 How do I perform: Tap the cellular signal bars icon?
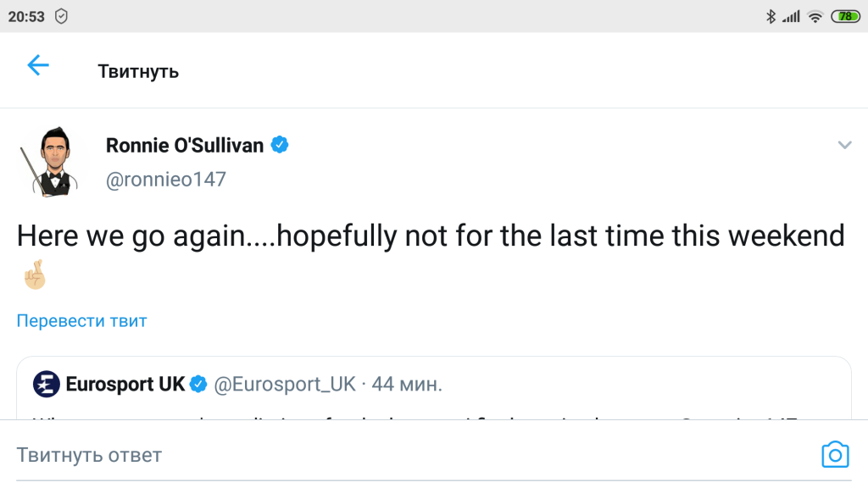coord(791,16)
